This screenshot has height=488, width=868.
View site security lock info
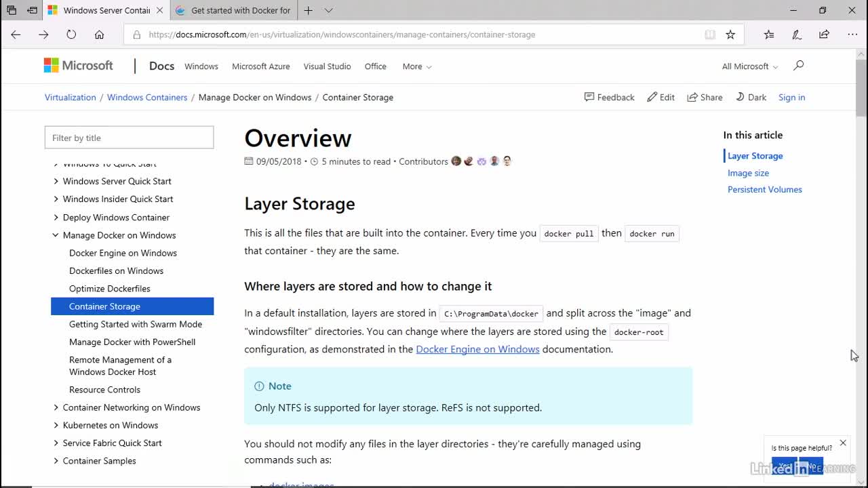coord(137,35)
